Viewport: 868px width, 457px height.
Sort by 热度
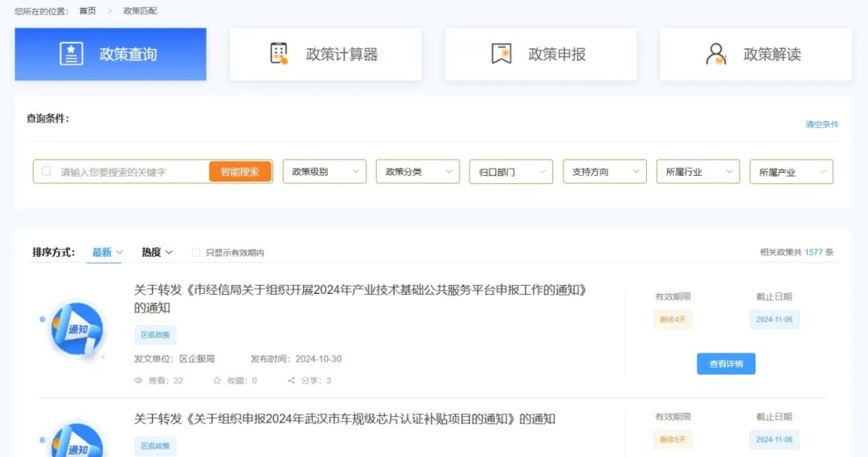click(157, 252)
